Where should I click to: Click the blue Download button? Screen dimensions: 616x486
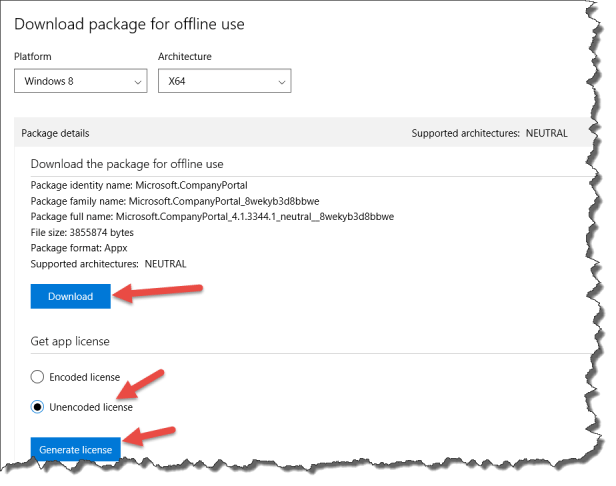pyautogui.click(x=70, y=296)
